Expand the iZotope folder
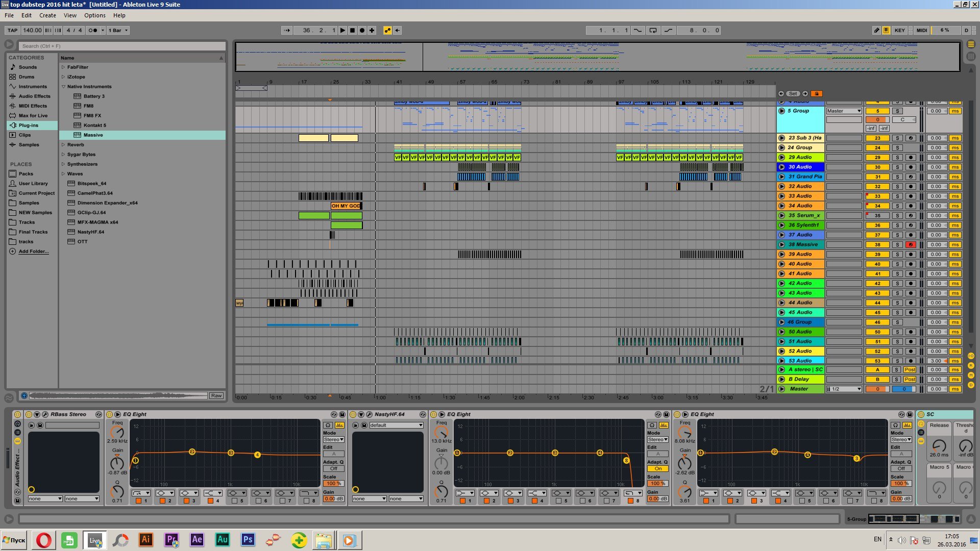Screen dimensions: 980x551 point(63,77)
